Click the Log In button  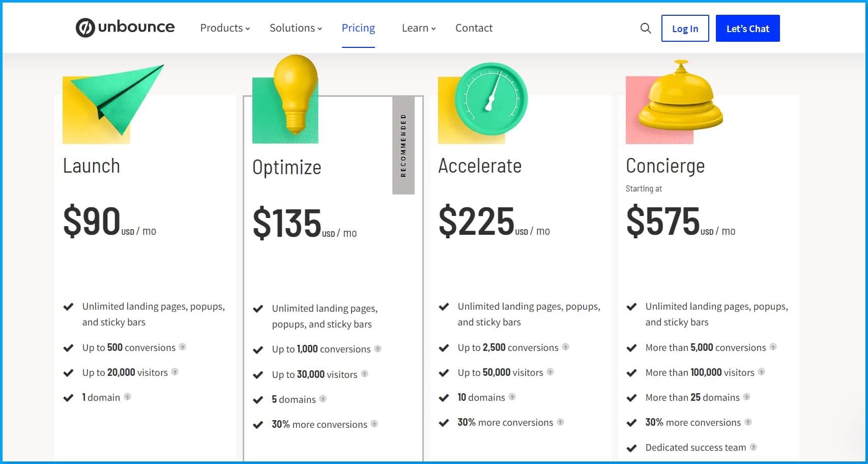(685, 29)
